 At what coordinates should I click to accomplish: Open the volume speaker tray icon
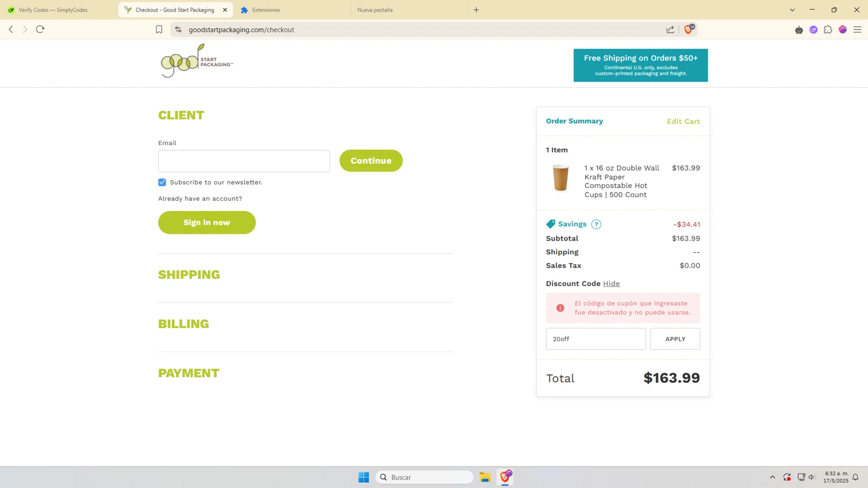[x=812, y=477]
